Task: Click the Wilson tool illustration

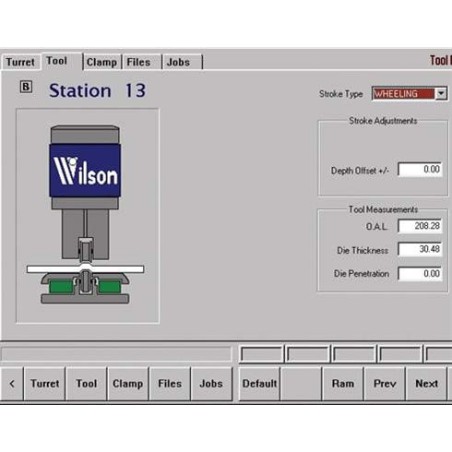Action: (x=85, y=215)
